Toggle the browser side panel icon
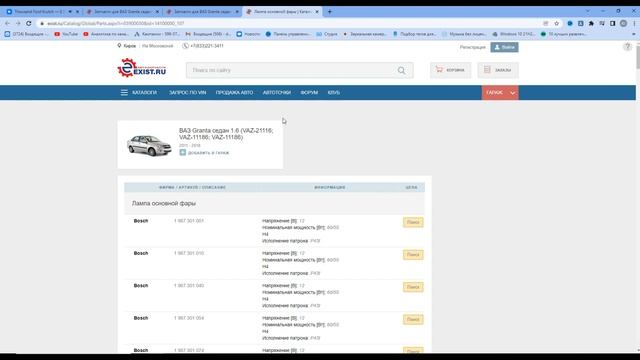Image resolution: width=640 pixels, height=360 pixels. (613, 24)
